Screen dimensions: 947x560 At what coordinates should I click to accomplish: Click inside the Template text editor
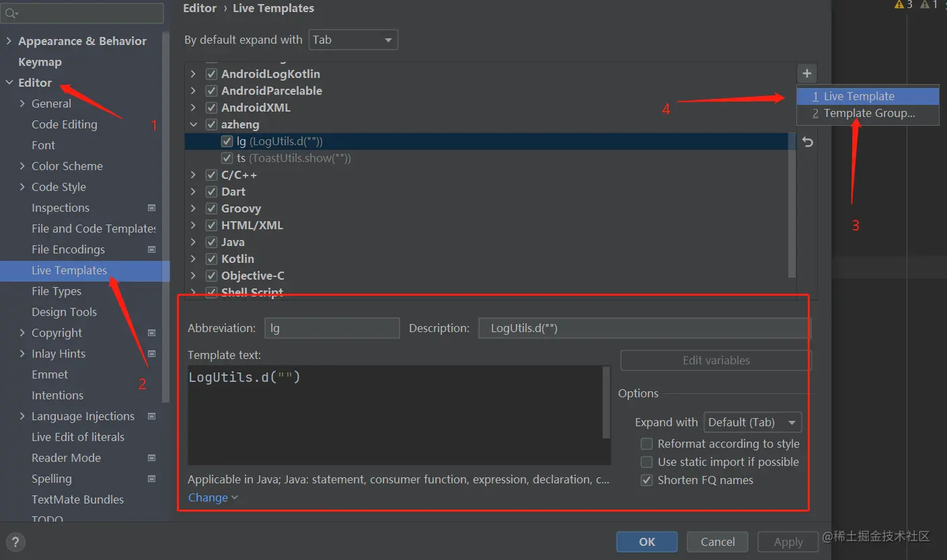click(395, 415)
